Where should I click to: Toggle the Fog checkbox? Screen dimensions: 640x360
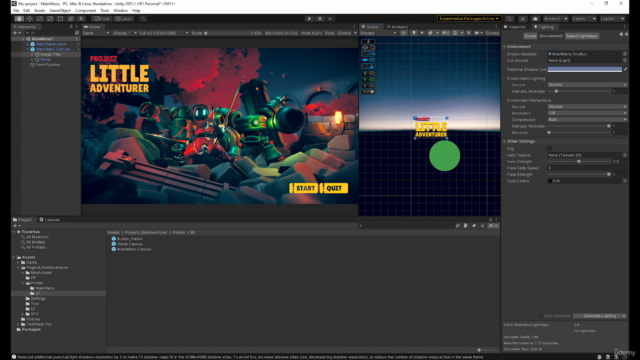tap(549, 149)
